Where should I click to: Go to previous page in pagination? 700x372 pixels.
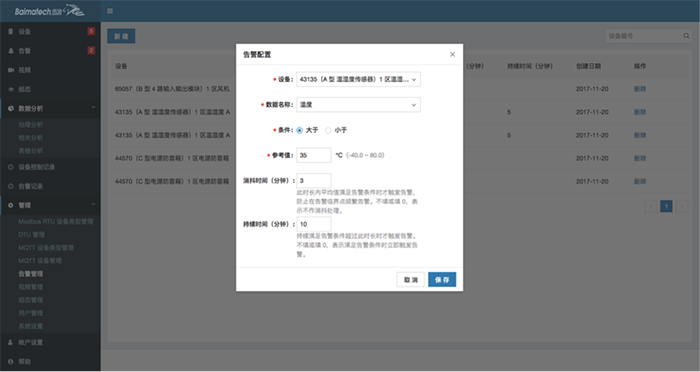coord(650,206)
